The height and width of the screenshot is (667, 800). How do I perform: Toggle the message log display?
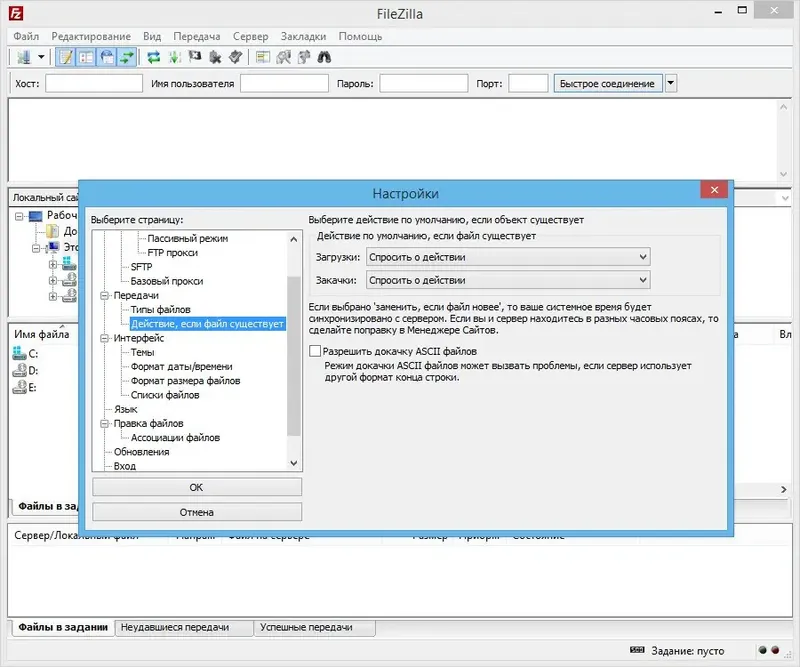point(64,57)
